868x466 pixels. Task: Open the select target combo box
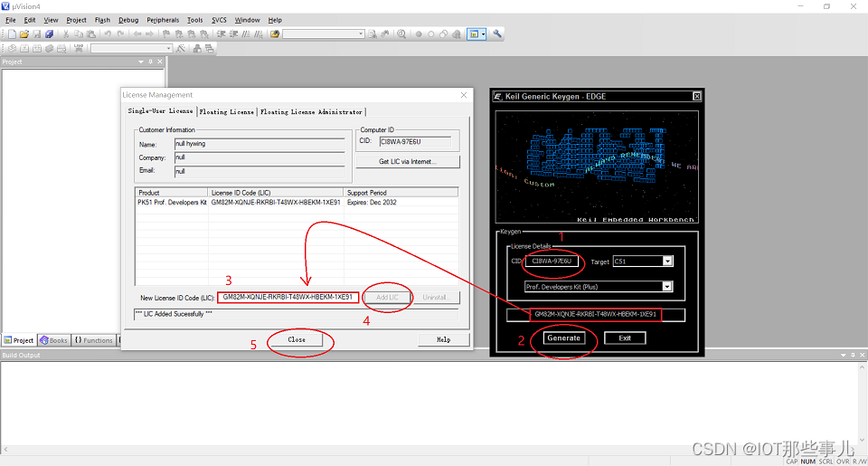[x=132, y=48]
